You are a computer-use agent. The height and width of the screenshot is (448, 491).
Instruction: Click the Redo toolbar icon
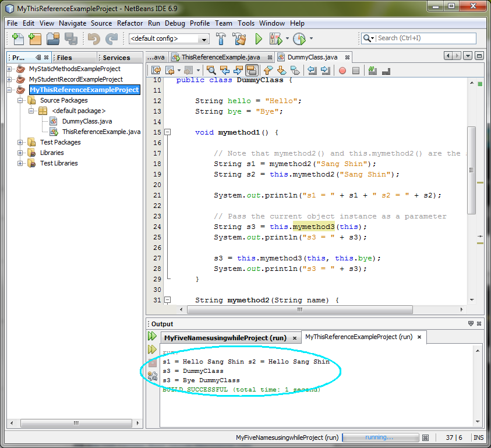[111, 38]
